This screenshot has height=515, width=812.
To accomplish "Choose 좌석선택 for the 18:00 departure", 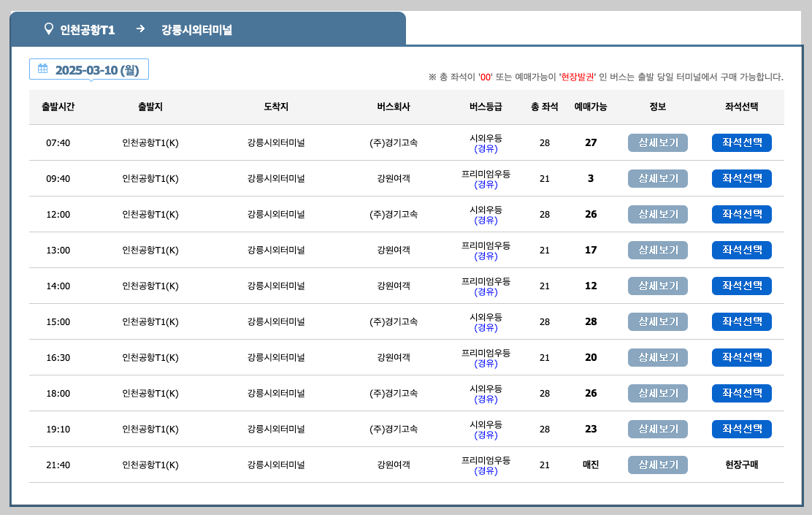I will pos(742,393).
